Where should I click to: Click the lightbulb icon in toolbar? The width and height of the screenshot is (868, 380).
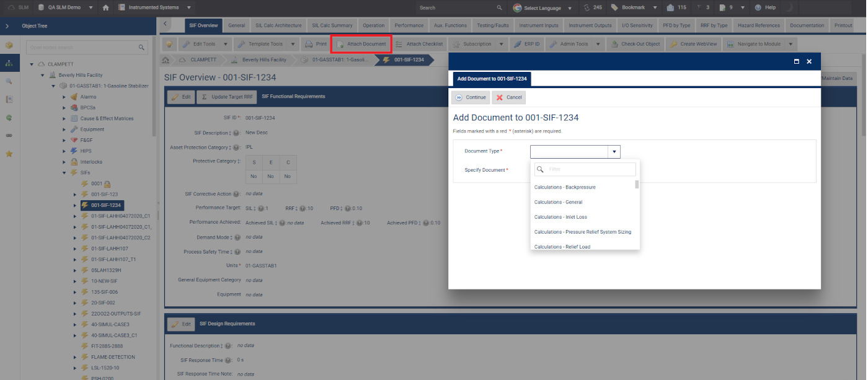(169, 44)
